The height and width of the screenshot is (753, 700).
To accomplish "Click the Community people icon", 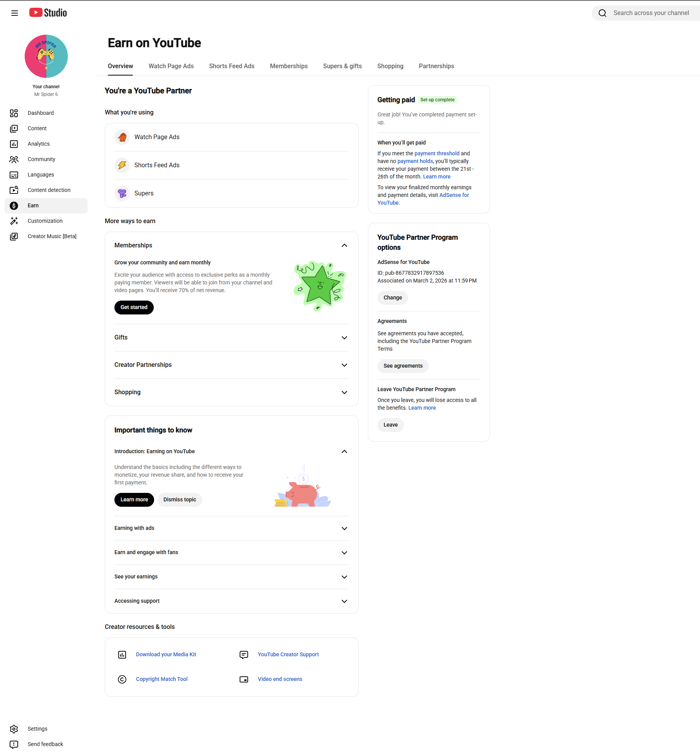I will (14, 159).
